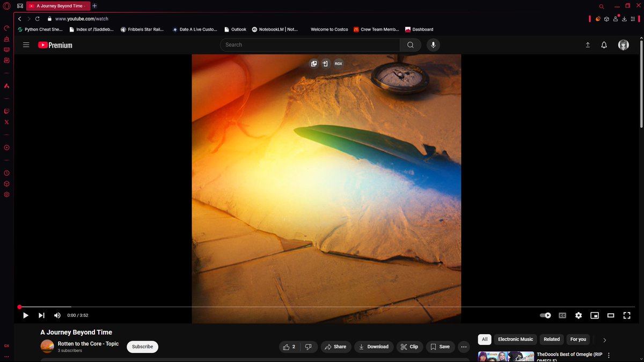This screenshot has height=362, width=644.
Task: Open the Aria AI sidebar icon
Action: point(6,86)
